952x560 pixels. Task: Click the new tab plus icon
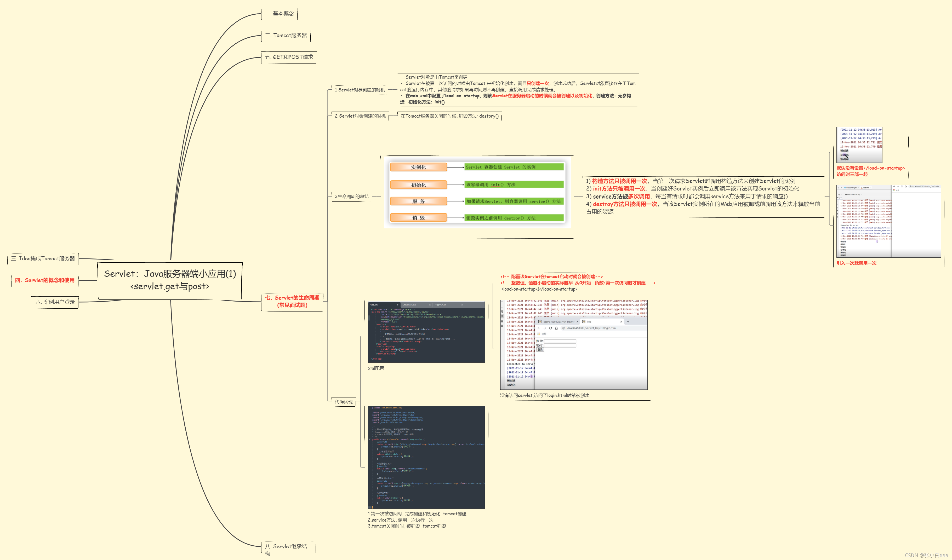(x=628, y=322)
